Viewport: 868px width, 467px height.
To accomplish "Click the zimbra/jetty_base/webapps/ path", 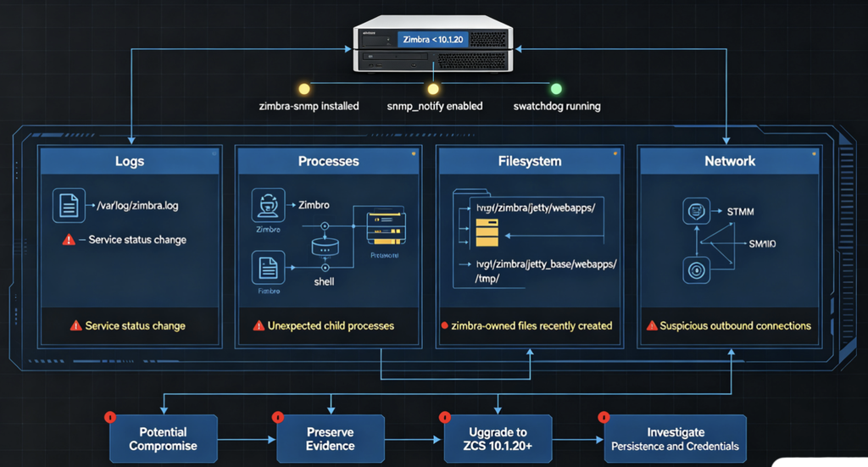I will pyautogui.click(x=546, y=264).
